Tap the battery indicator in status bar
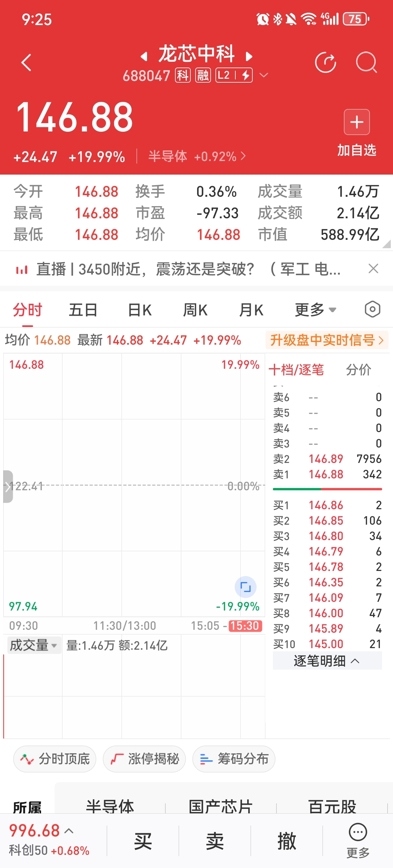 pos(356,19)
